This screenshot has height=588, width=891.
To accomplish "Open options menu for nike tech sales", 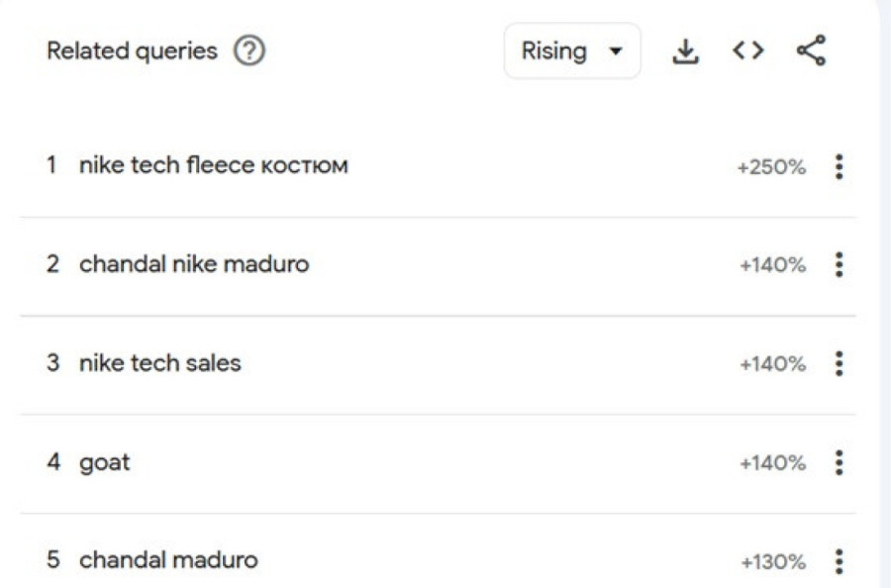I will [x=839, y=364].
